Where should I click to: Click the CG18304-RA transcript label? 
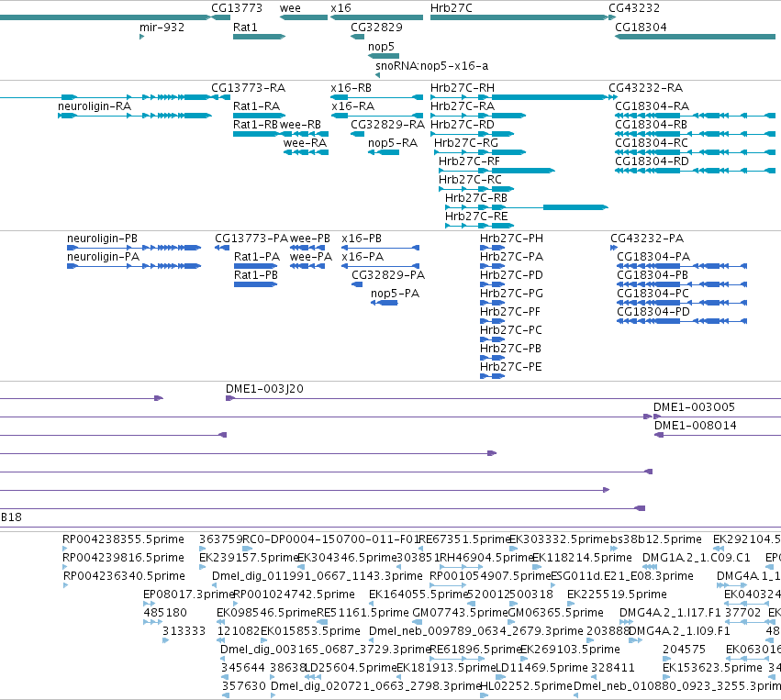pyautogui.click(x=652, y=106)
